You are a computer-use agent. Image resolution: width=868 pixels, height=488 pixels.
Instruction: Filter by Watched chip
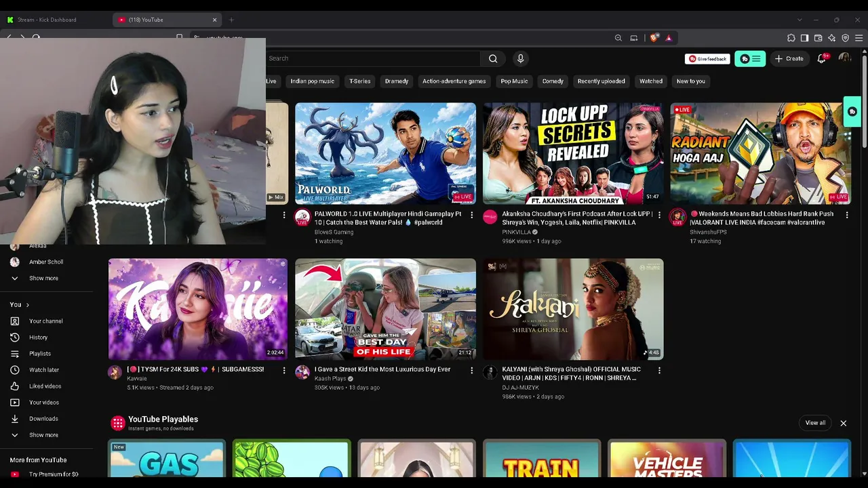[651, 81]
